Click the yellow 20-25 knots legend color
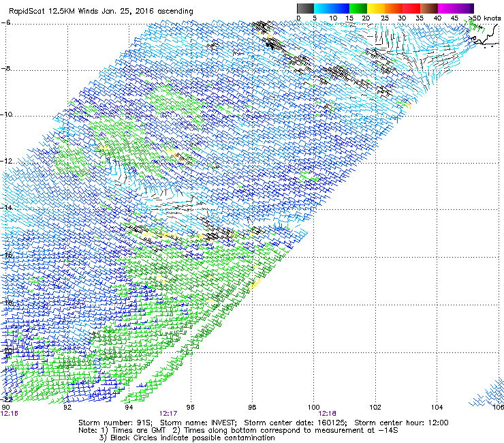Screen dimensions: 504x443 (x=376, y=8)
